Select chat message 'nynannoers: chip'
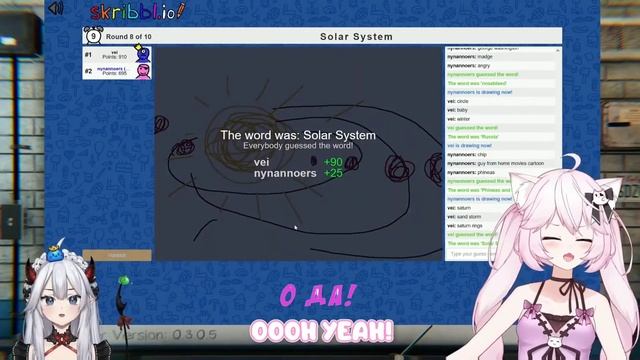 click(467, 155)
